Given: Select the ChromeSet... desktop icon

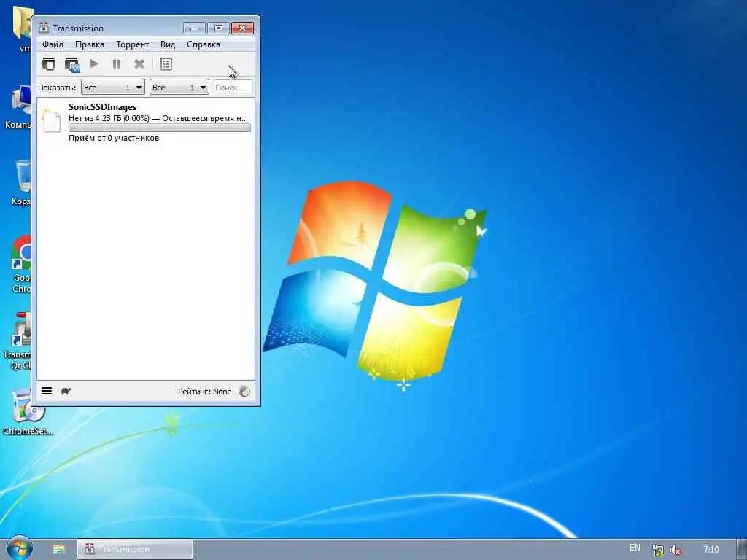Looking at the screenshot, I should pos(27,413).
